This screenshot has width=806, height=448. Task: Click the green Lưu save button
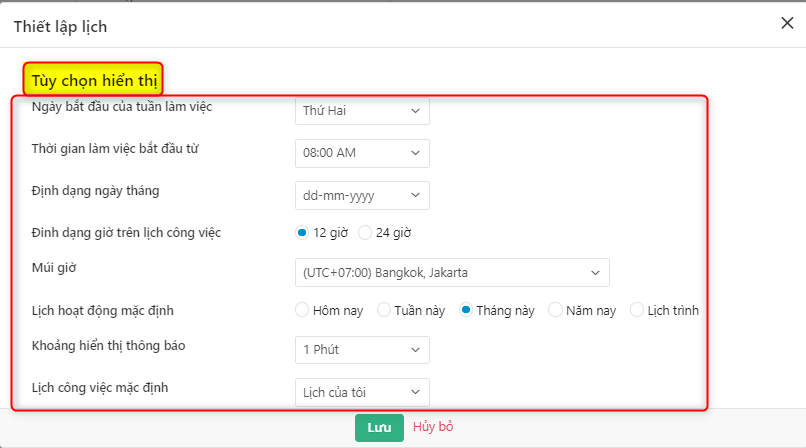coord(379,427)
